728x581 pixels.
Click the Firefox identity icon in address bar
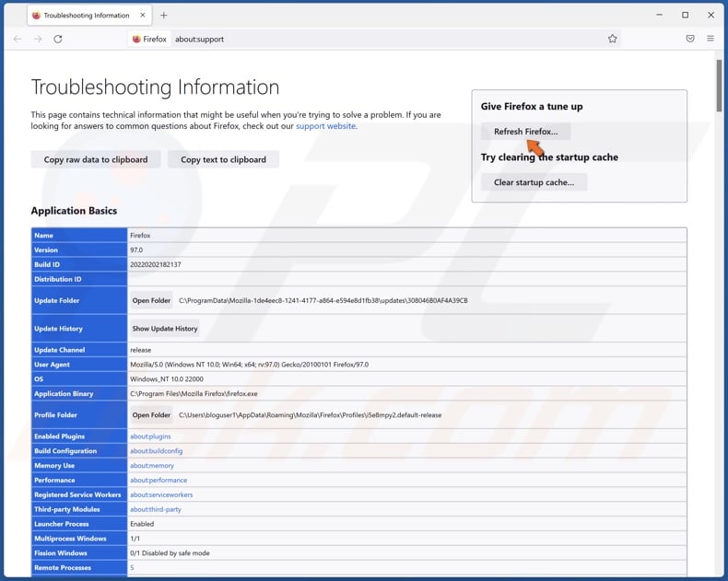(x=149, y=39)
